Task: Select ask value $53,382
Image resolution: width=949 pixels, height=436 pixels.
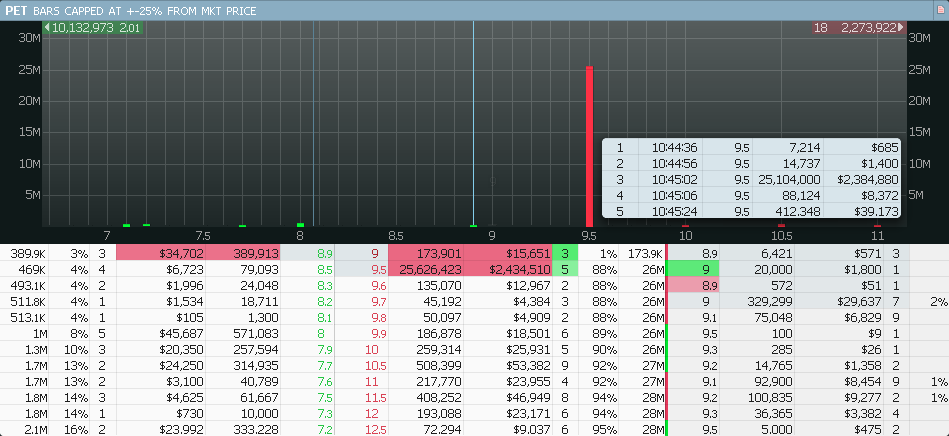Action: pyautogui.click(x=528, y=365)
